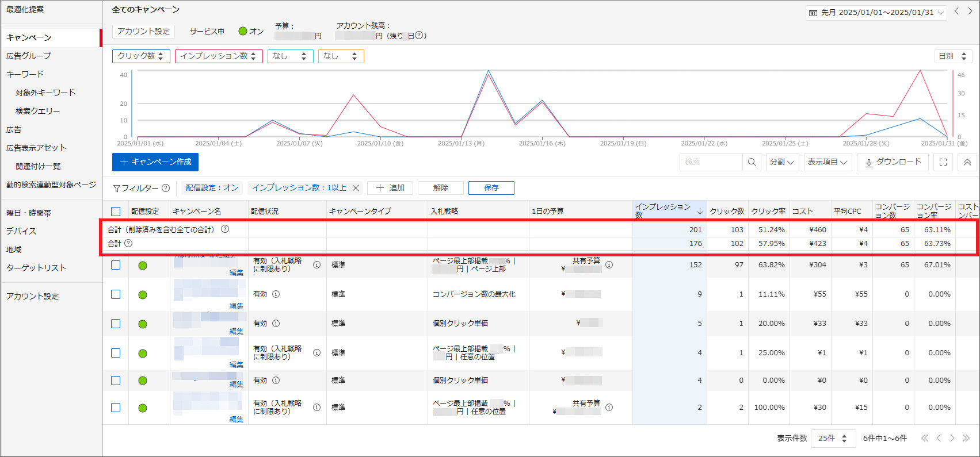Tick the select-all checkbox in table header

tap(116, 212)
